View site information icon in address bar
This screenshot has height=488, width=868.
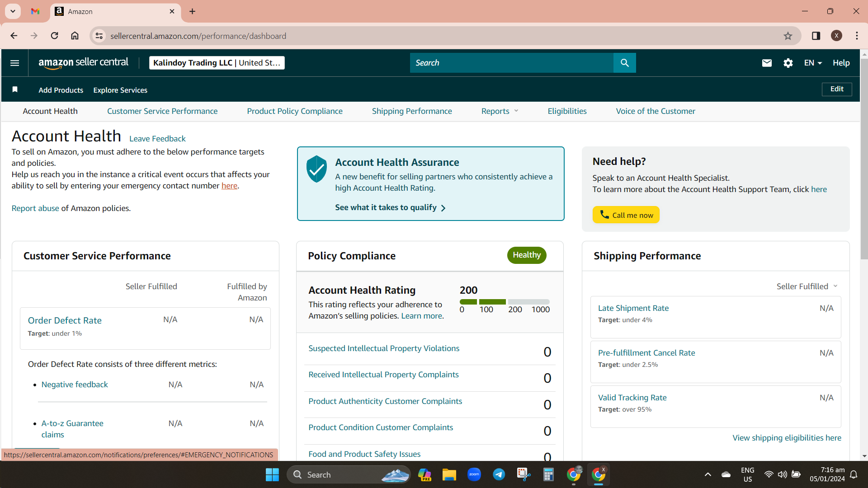click(99, 36)
